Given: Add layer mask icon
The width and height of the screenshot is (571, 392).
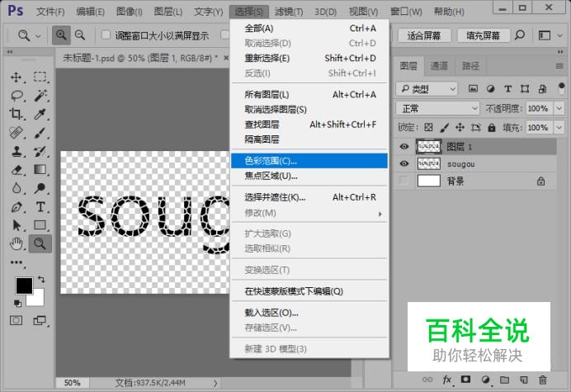Looking at the screenshot, I should [x=465, y=380].
